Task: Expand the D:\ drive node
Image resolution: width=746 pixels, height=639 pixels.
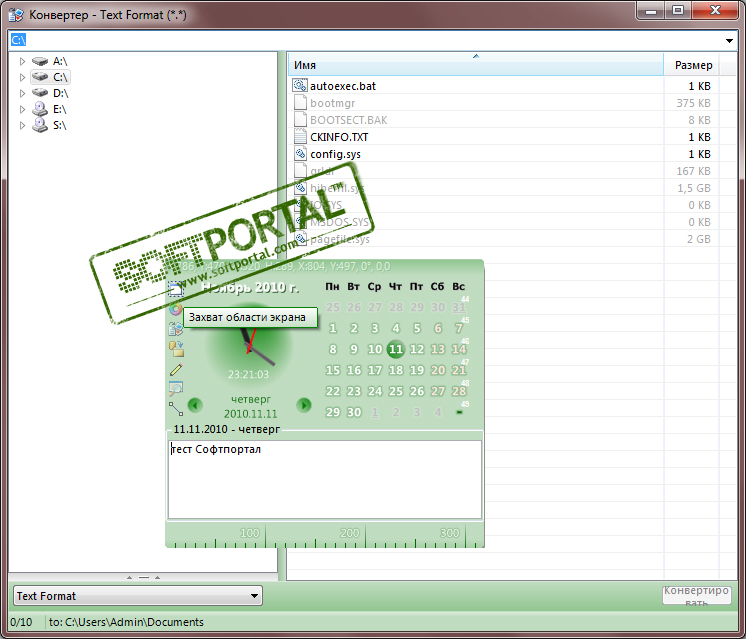Action: [22, 93]
